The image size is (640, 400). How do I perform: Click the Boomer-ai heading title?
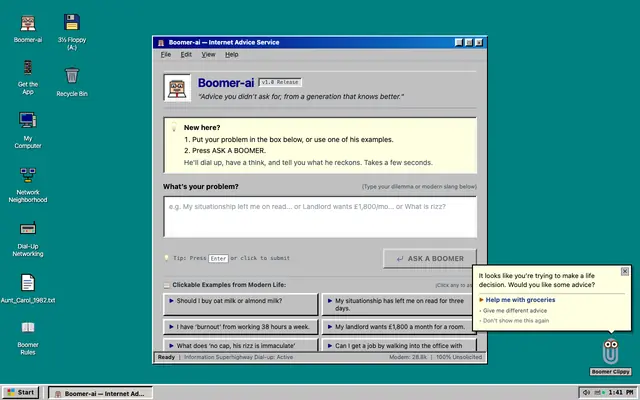pos(226,83)
